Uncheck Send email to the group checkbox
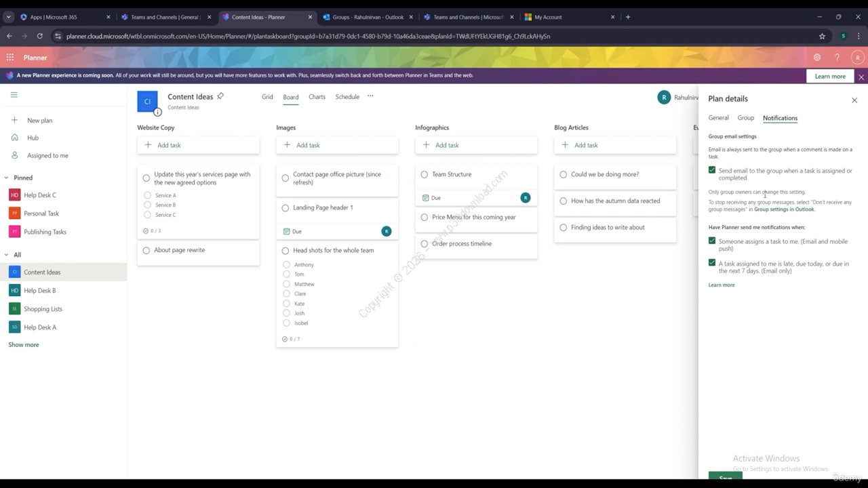This screenshot has height=488, width=868. pos(712,170)
